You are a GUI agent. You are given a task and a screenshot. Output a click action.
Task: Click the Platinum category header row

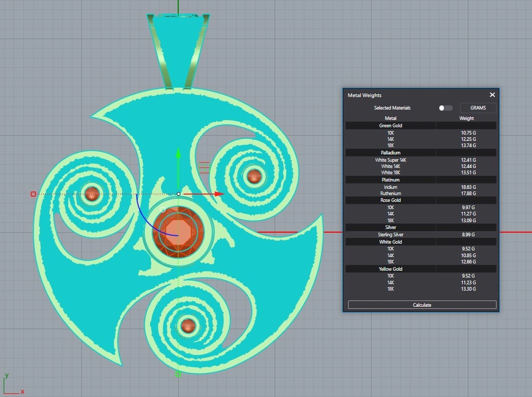[x=390, y=180]
